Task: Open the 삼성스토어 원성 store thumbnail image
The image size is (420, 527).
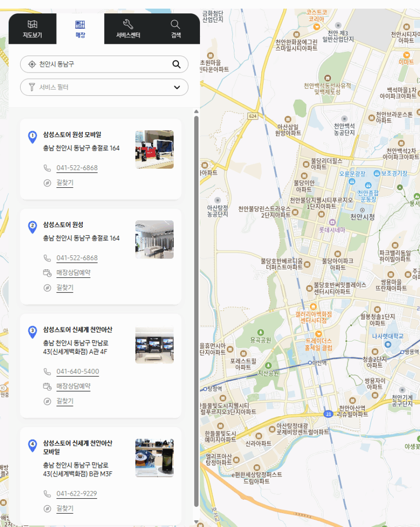Action: 154,239
